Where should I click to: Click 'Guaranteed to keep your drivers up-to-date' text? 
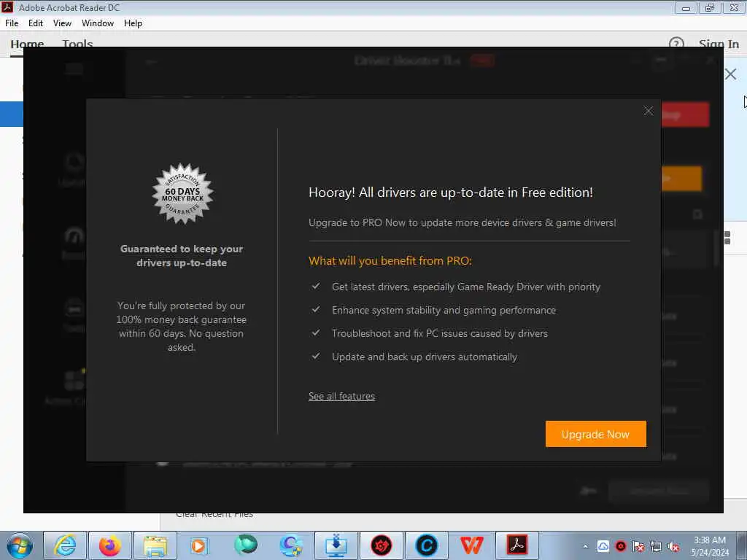coord(182,256)
